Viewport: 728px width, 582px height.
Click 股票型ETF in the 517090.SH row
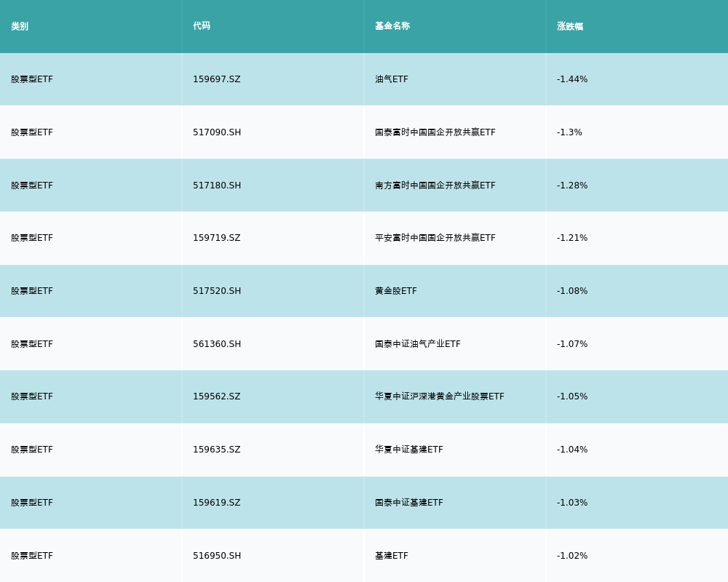click(32, 132)
